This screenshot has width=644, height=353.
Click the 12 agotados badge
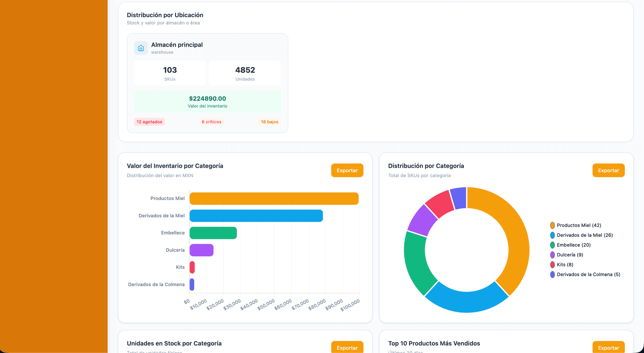tap(149, 122)
